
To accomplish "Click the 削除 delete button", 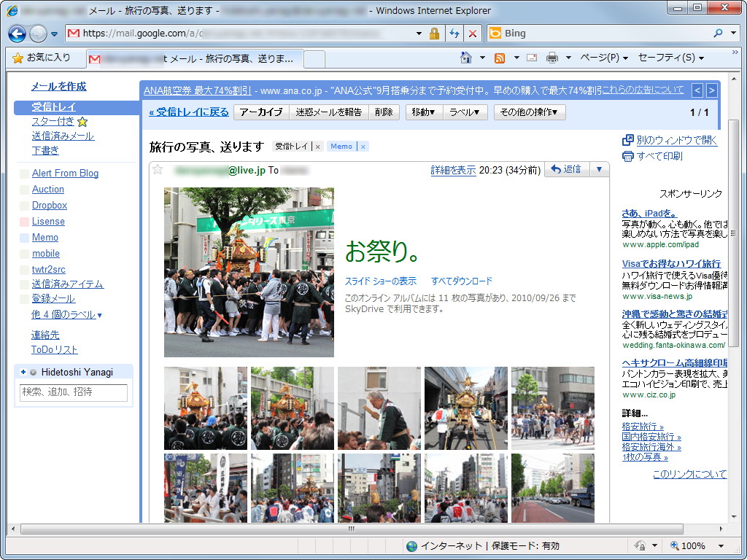I will point(384,112).
